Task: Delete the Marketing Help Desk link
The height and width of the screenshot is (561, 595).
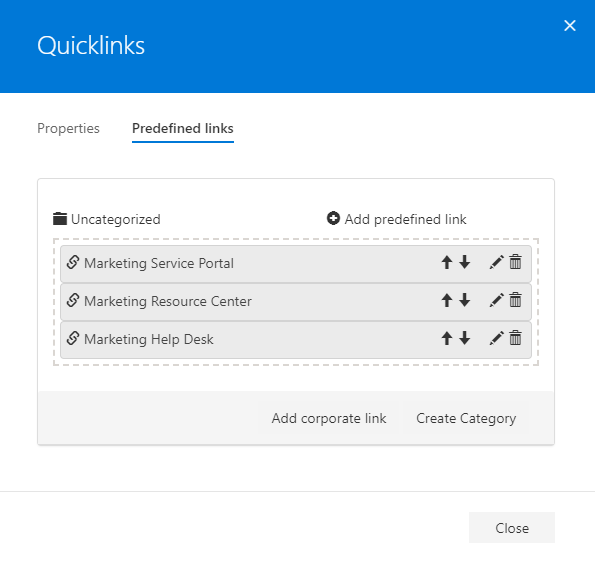Action: pos(515,338)
